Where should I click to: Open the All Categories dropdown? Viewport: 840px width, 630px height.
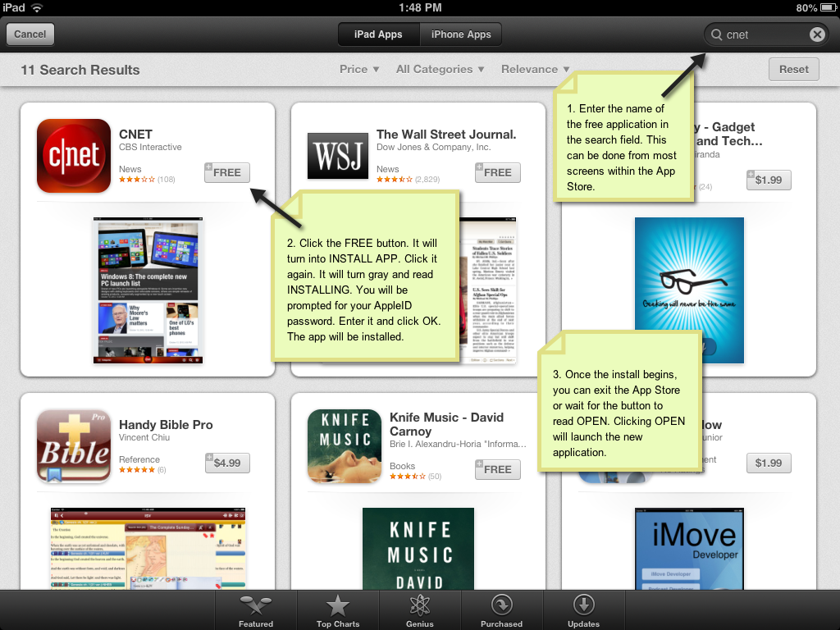click(x=440, y=70)
